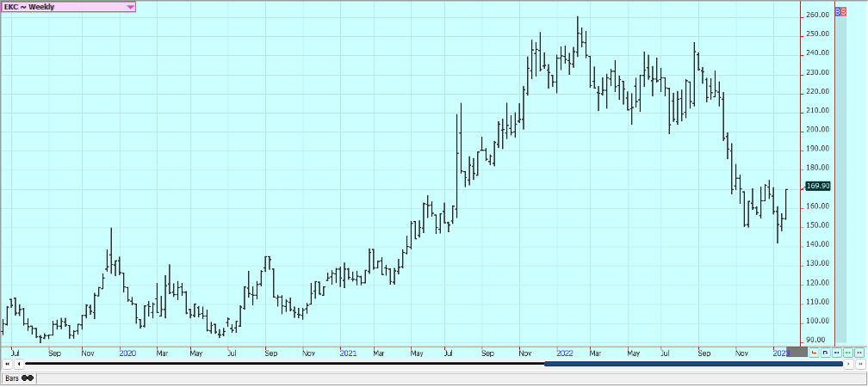The image size is (868, 387).
Task: Step chart forward with single-right arrow
Action: click(x=850, y=364)
